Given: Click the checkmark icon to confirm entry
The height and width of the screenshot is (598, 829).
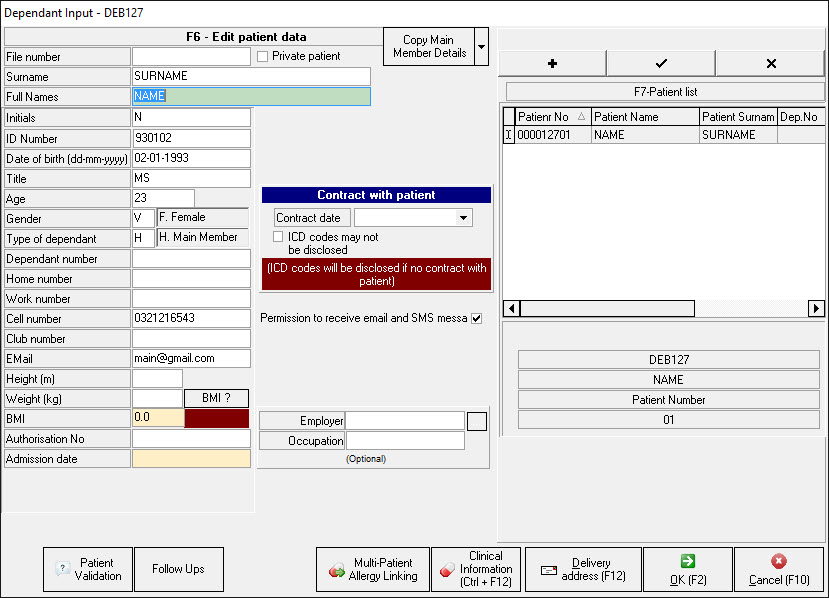Looking at the screenshot, I should pyautogui.click(x=661, y=63).
